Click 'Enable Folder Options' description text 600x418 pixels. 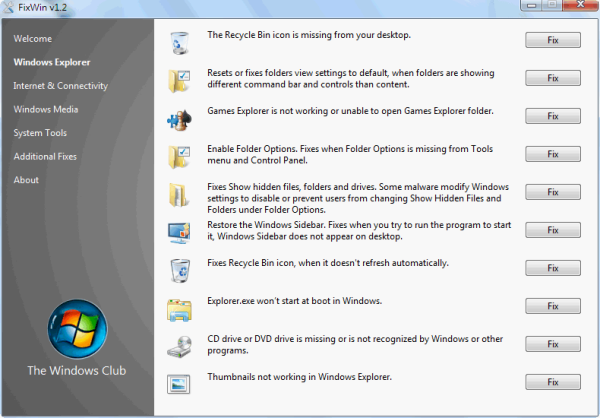point(350,154)
